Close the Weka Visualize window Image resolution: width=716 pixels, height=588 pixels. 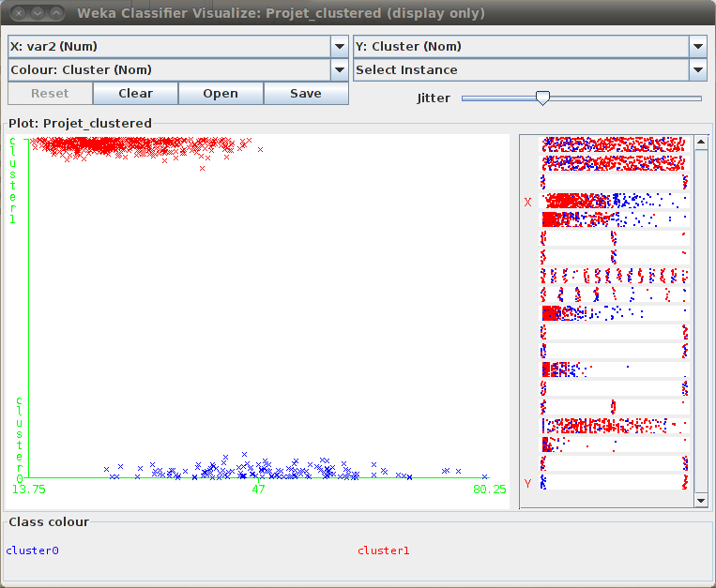click(15, 13)
